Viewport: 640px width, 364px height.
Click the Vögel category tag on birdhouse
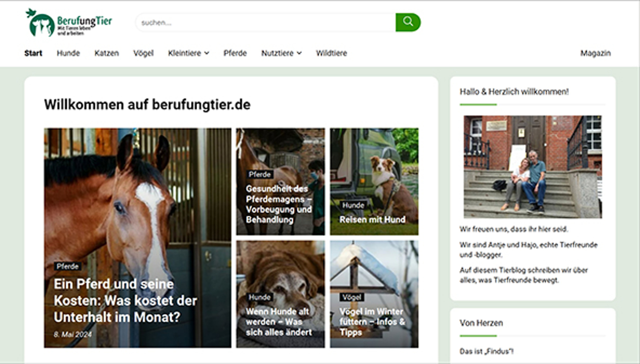pyautogui.click(x=351, y=297)
